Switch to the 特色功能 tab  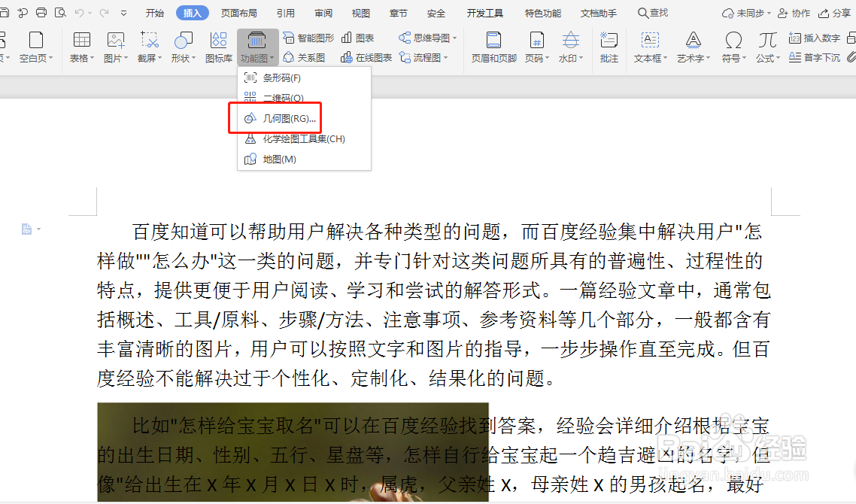click(542, 13)
